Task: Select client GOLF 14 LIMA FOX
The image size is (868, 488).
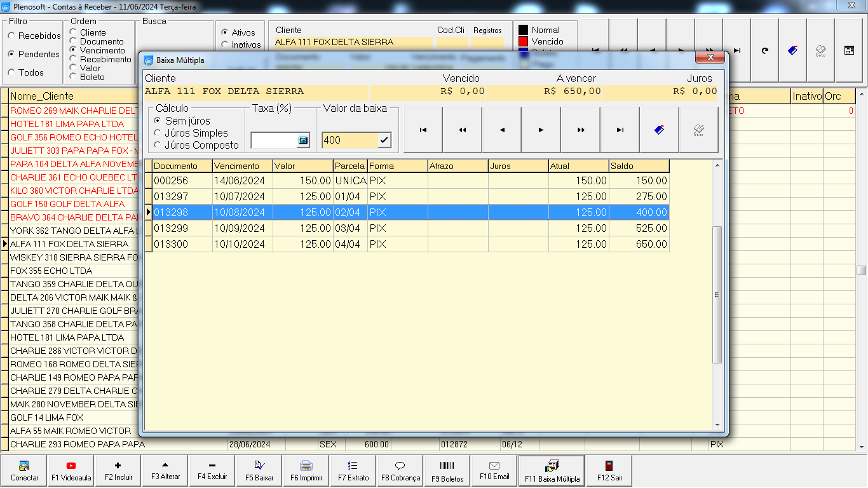Action: [73, 417]
